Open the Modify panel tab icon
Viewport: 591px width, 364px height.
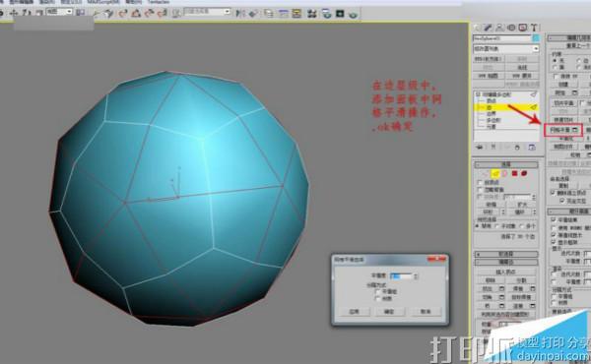pyautogui.click(x=489, y=28)
